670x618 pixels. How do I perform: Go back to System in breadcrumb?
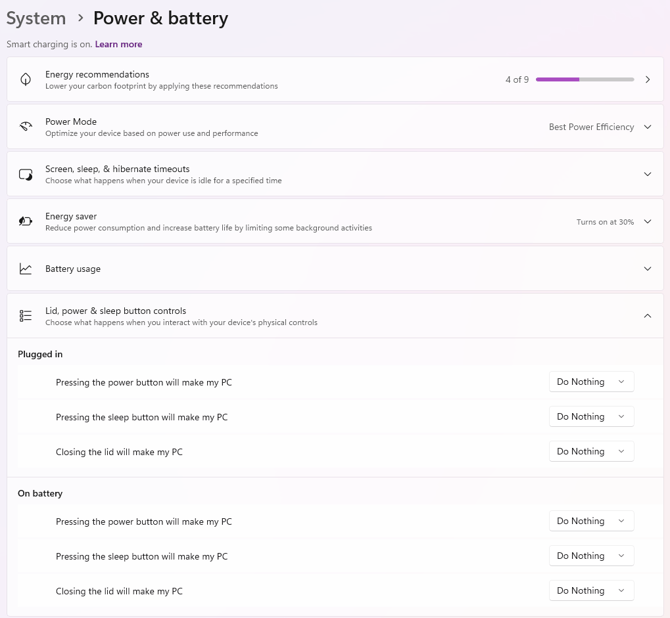pyautogui.click(x=36, y=18)
